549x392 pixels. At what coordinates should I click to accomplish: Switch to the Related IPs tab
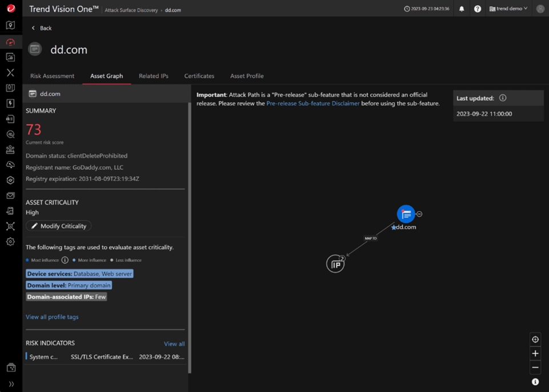[x=153, y=76]
